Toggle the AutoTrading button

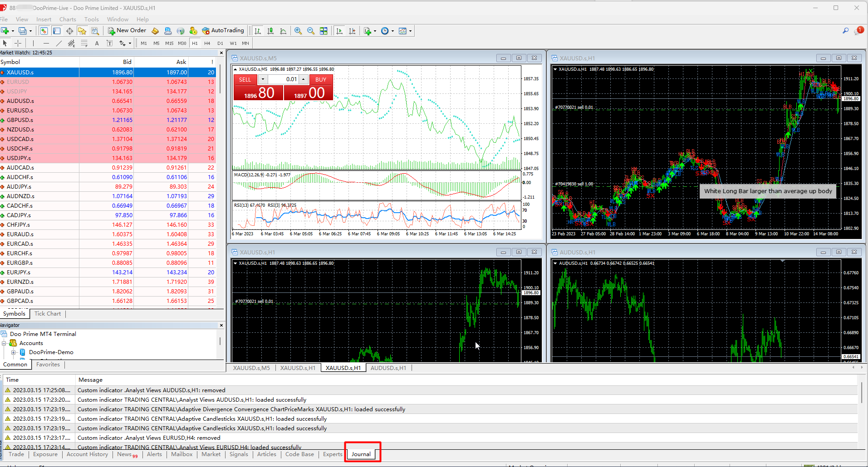coord(223,30)
